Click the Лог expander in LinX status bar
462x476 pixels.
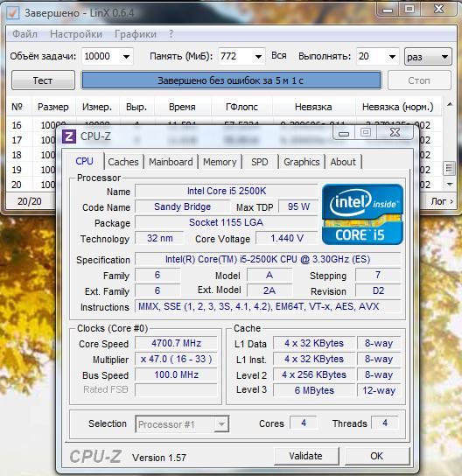pos(441,201)
